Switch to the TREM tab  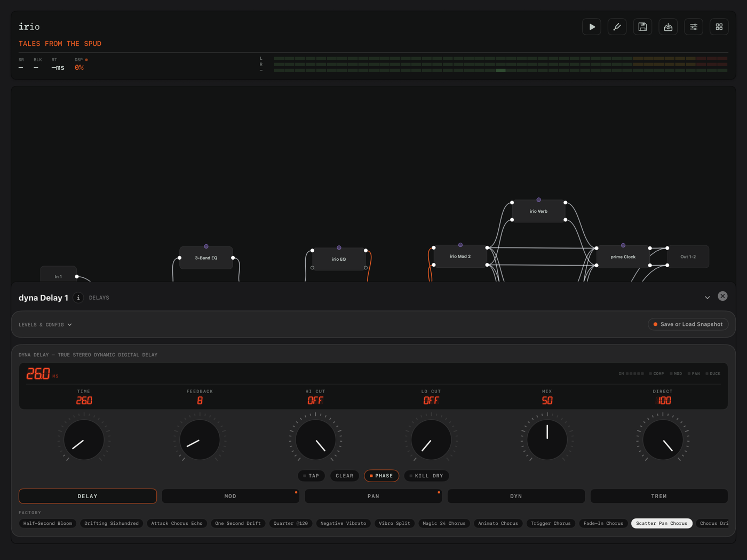pyautogui.click(x=659, y=496)
